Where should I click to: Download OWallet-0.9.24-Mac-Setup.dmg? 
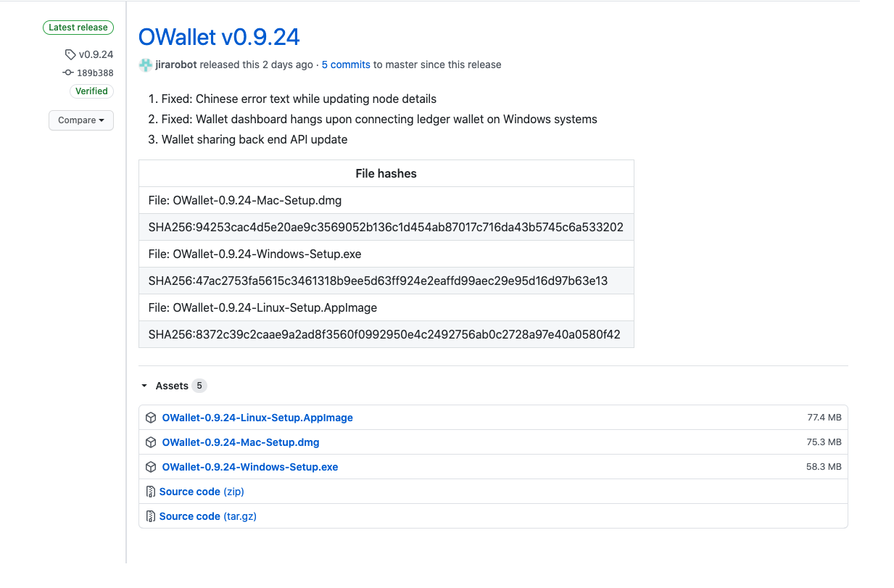click(241, 442)
